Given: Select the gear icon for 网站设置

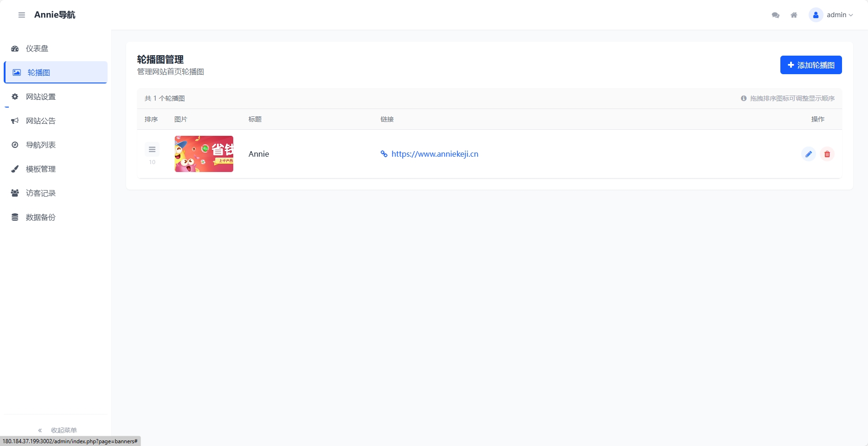Looking at the screenshot, I should [14, 96].
